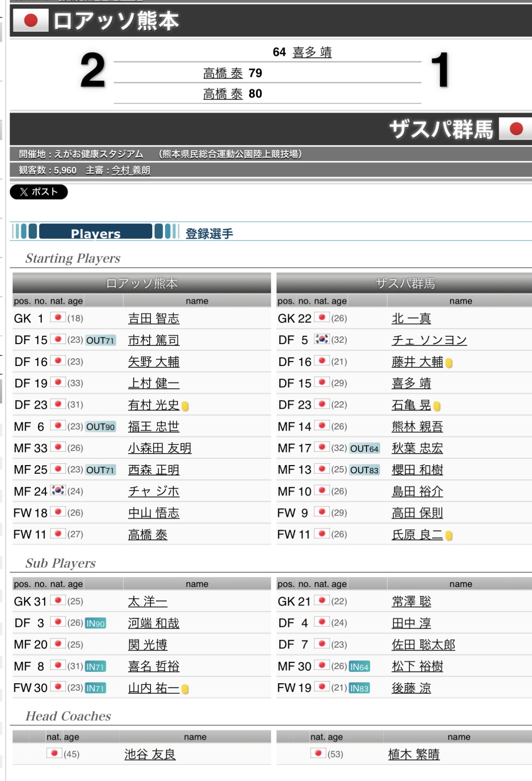Viewport: 532px width, 781px height.
Task: Open referee 今村 義朗's profile link
Action: pyautogui.click(x=131, y=170)
